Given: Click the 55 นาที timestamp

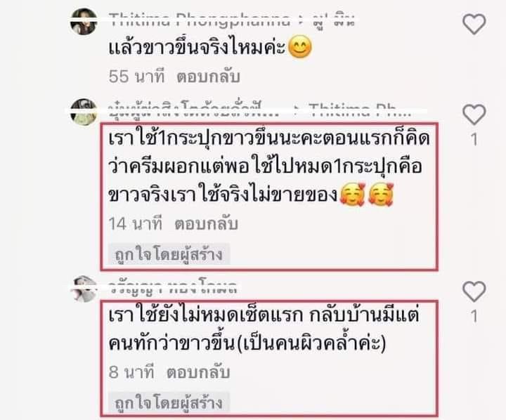Looking at the screenshot, I should click(x=137, y=77).
